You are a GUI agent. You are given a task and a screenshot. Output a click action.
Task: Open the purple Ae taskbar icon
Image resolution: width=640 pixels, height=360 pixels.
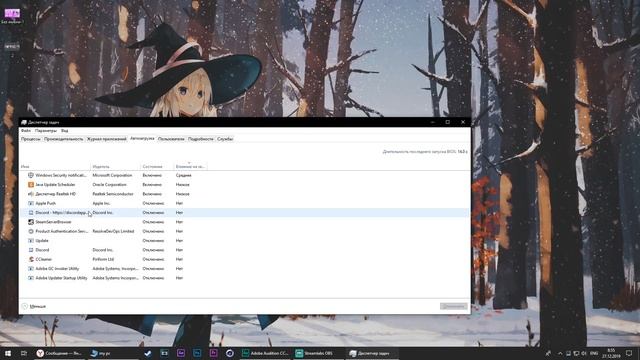click(181, 353)
